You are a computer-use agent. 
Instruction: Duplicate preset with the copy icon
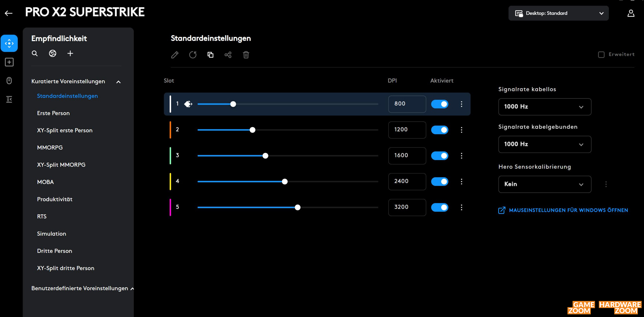[211, 55]
